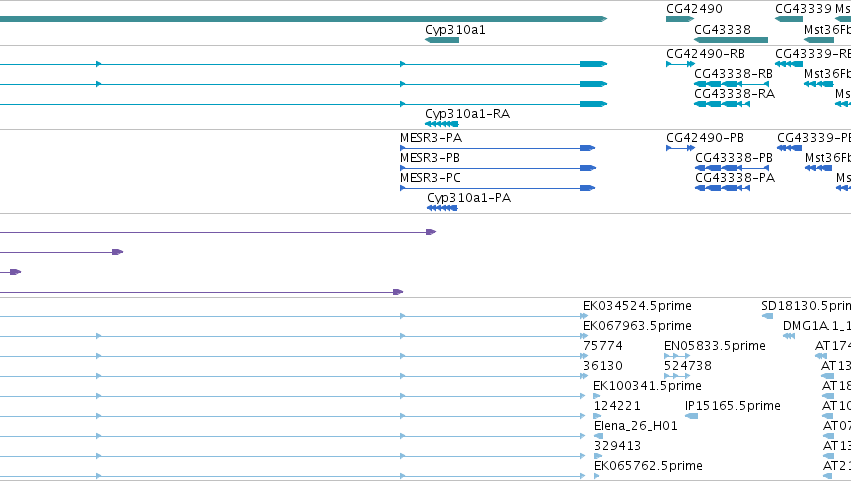
Task: Select the CG43338-PB feature
Action: click(x=732, y=168)
